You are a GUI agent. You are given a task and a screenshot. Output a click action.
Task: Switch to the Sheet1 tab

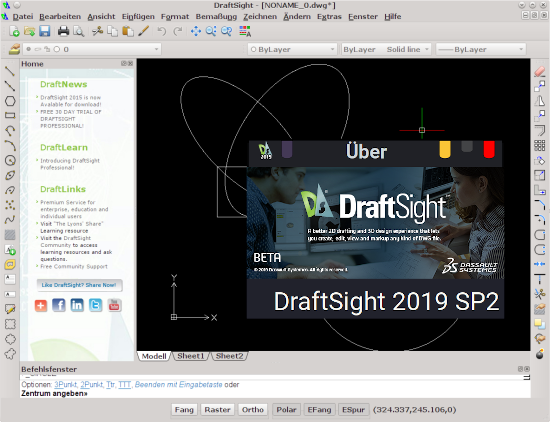[191, 356]
